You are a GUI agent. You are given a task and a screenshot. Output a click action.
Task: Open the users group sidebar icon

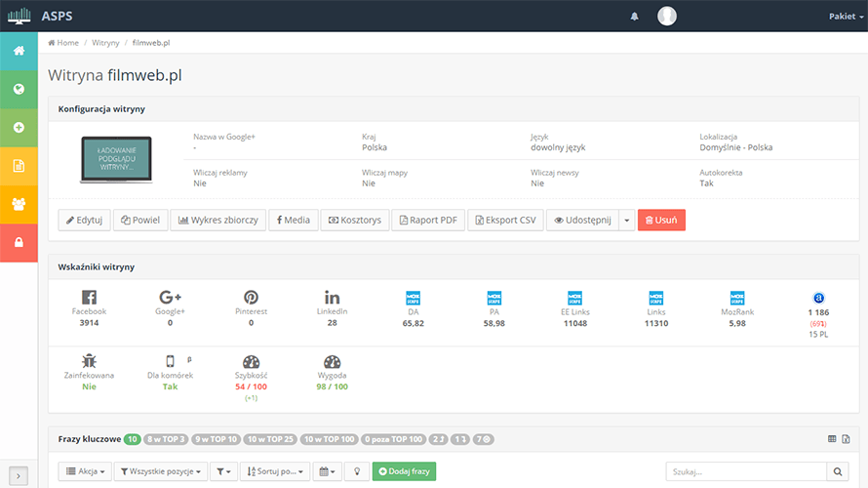(x=19, y=204)
